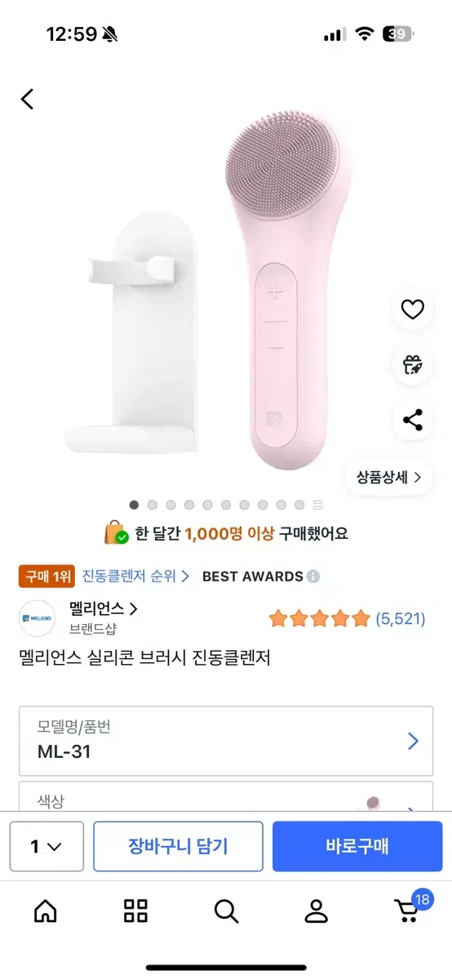Screen dimensions: 452x980
Task: Open the search magnifier icon
Action: point(226,911)
